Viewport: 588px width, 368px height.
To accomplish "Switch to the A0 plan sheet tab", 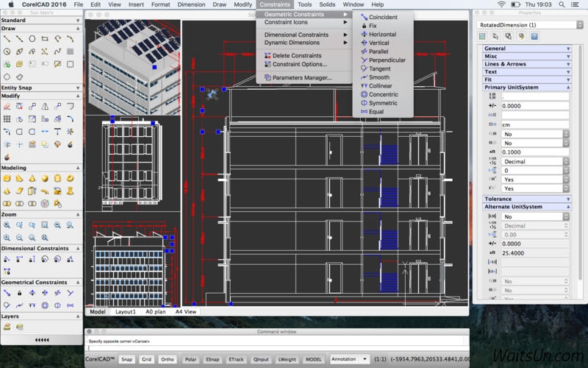I will coord(155,311).
